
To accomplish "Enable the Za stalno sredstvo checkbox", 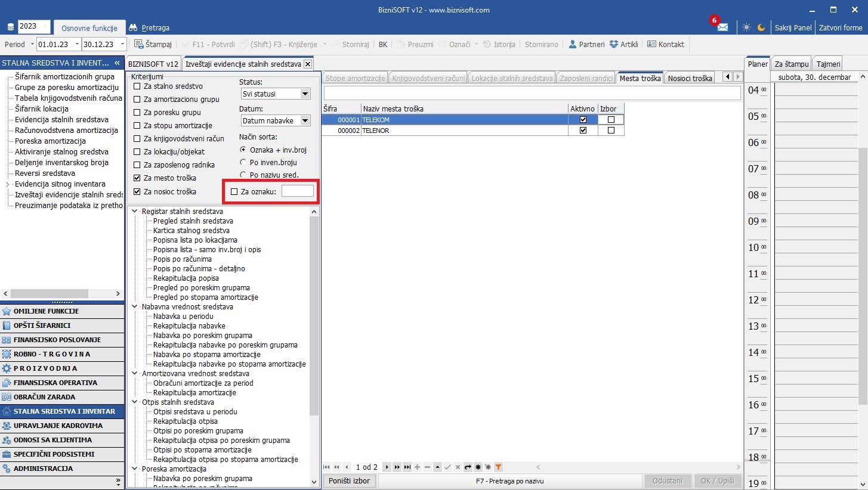I will [137, 86].
